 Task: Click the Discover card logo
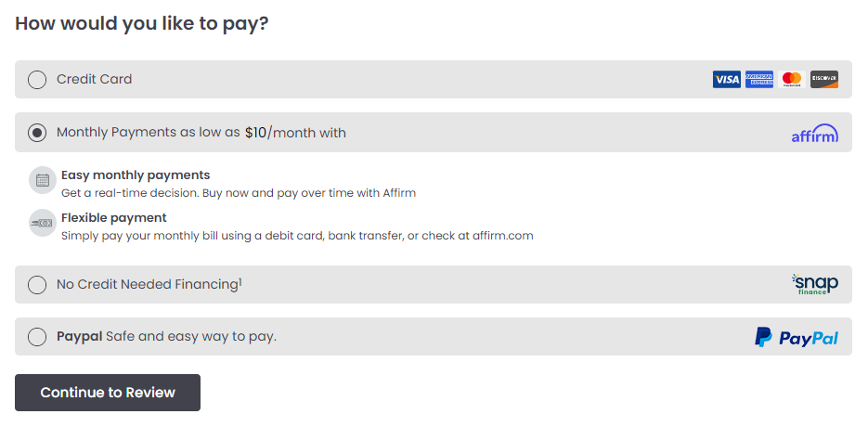coord(824,79)
